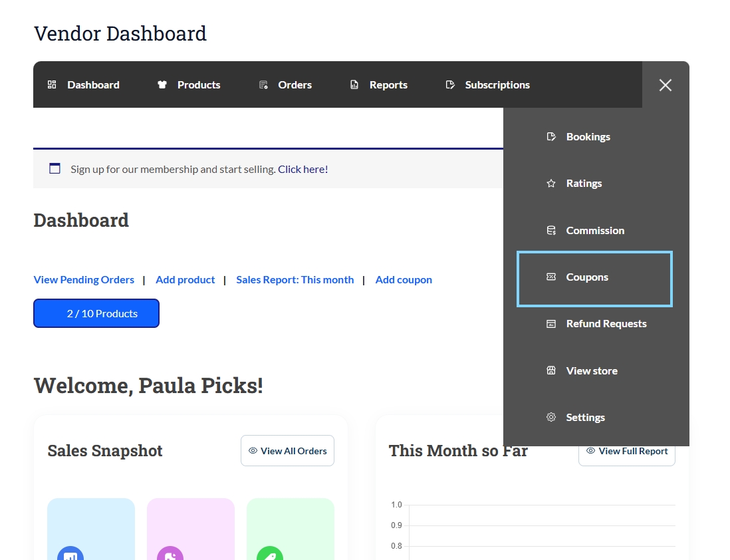Click the Dashboard grid icon
Image resolution: width=730 pixels, height=560 pixels.
point(52,85)
